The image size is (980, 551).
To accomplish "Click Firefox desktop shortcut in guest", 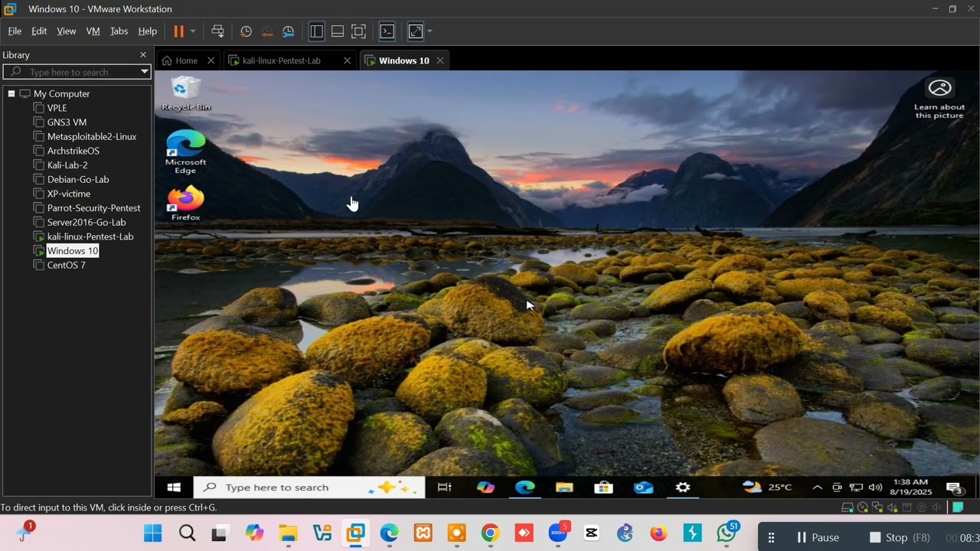I will [185, 203].
